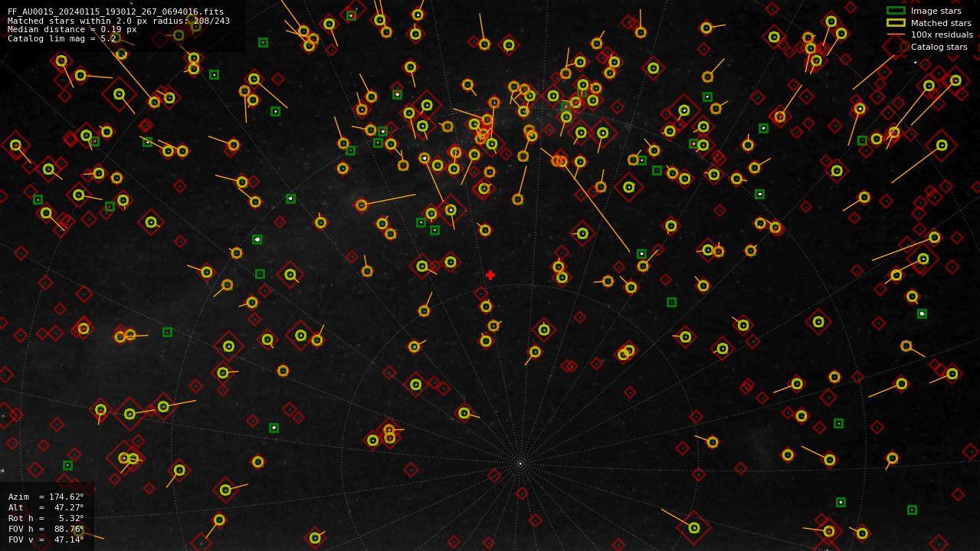This screenshot has width=980, height=551.
Task: Click the "Azim = 174.62°" readout
Action: point(46,497)
